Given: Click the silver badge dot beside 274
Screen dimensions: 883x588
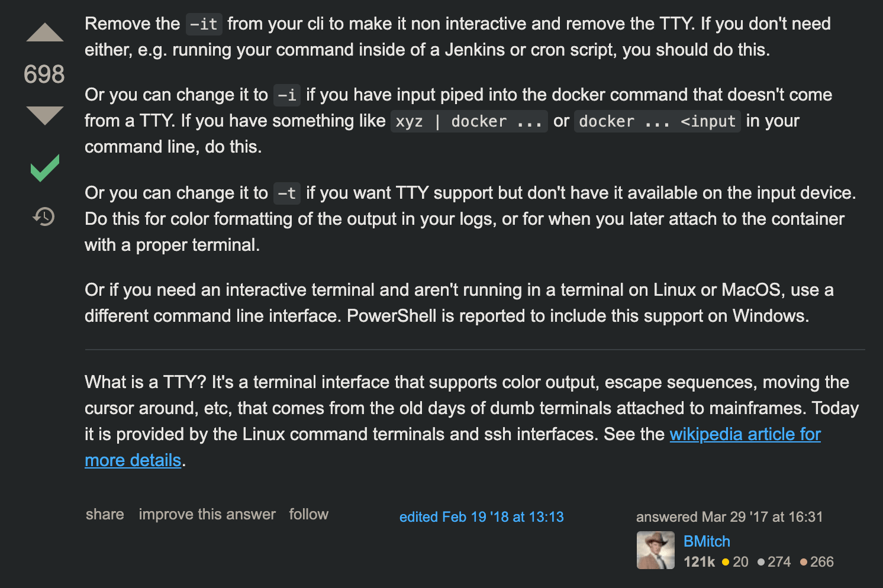Looking at the screenshot, I should pos(760,562).
